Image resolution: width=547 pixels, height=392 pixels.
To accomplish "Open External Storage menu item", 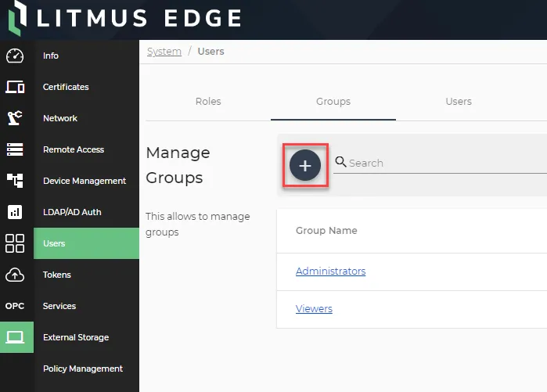I will pos(86,337).
